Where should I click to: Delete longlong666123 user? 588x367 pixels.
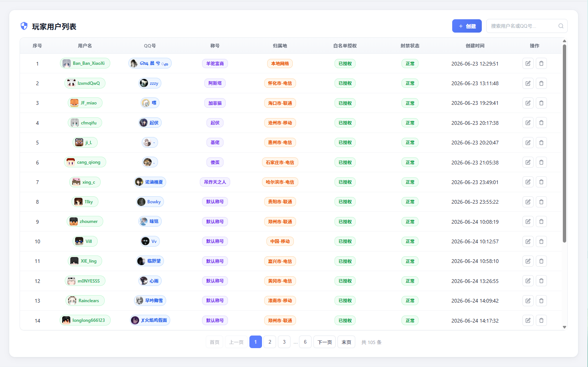pyautogui.click(x=541, y=320)
